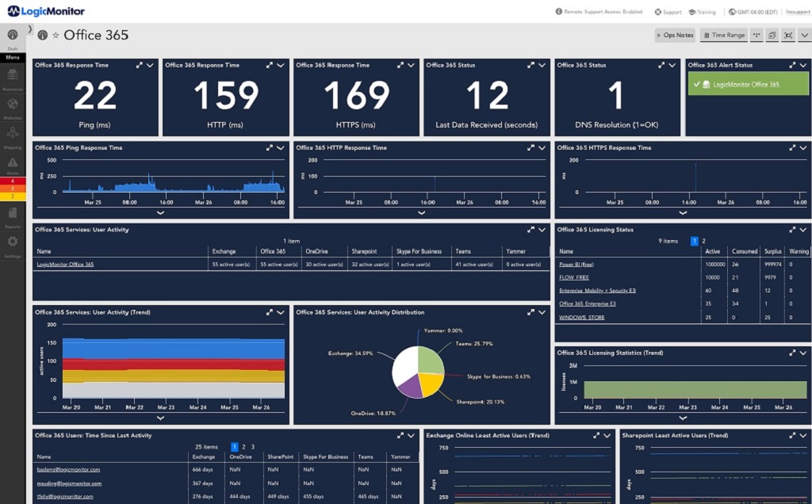Expand the User Activity Distribution pie widget

click(x=530, y=312)
